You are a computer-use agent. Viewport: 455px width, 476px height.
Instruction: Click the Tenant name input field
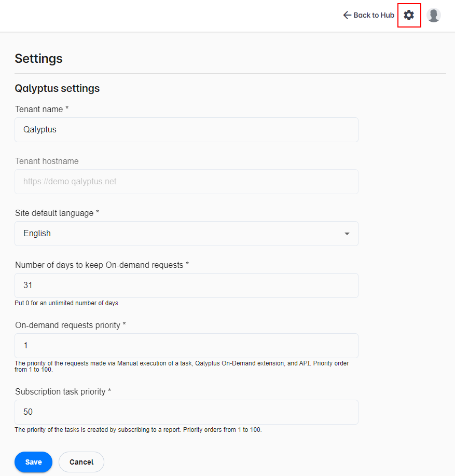coord(186,130)
